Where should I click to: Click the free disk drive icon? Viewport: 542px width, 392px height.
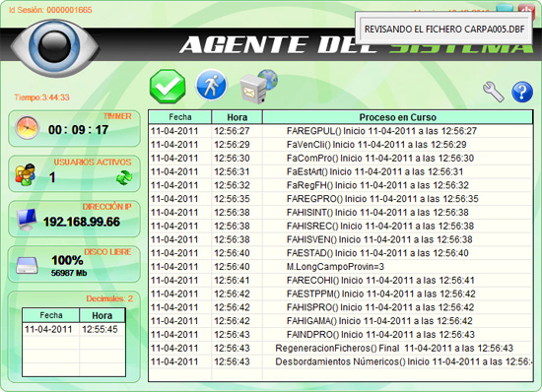point(27,265)
